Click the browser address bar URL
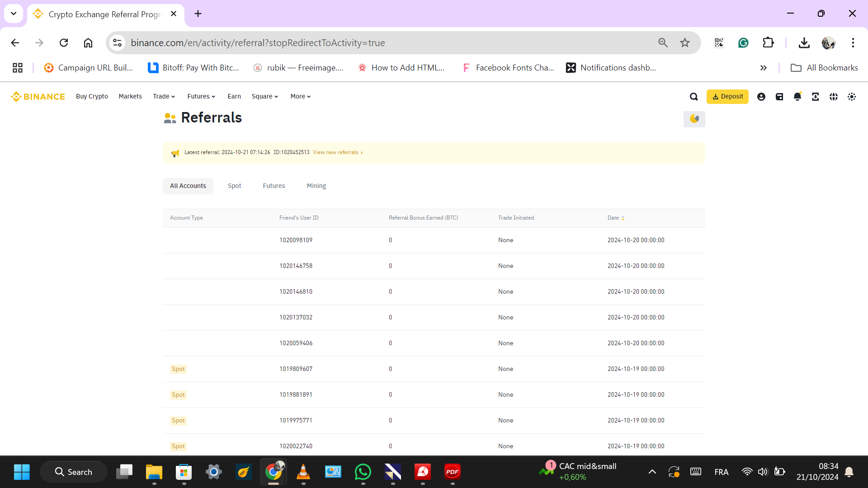 (258, 43)
